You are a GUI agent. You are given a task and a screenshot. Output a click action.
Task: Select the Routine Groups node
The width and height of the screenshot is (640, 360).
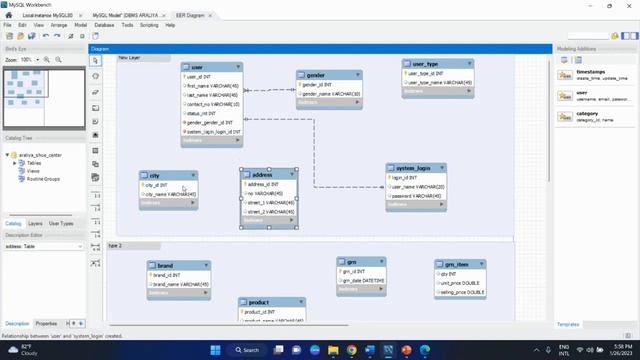[x=43, y=179]
